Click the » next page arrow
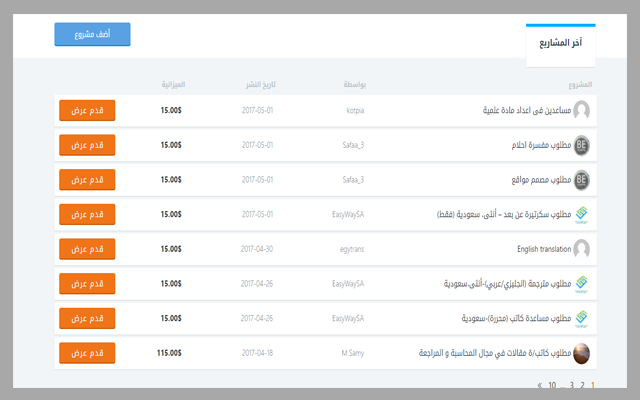 coord(540,384)
